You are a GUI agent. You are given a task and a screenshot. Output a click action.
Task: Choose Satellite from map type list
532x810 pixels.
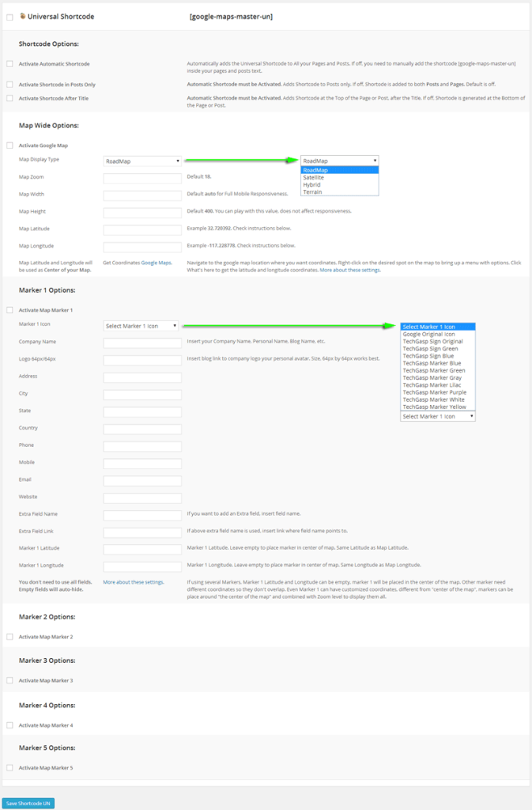coord(314,177)
